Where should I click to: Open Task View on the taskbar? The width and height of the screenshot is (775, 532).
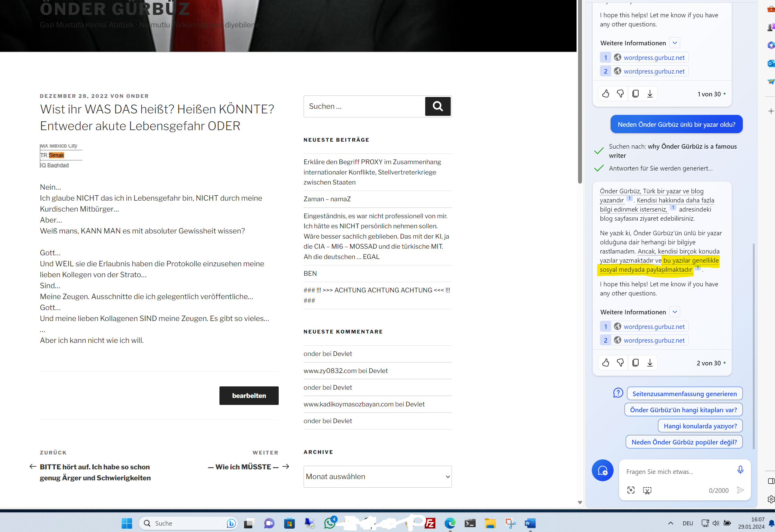tap(249, 523)
